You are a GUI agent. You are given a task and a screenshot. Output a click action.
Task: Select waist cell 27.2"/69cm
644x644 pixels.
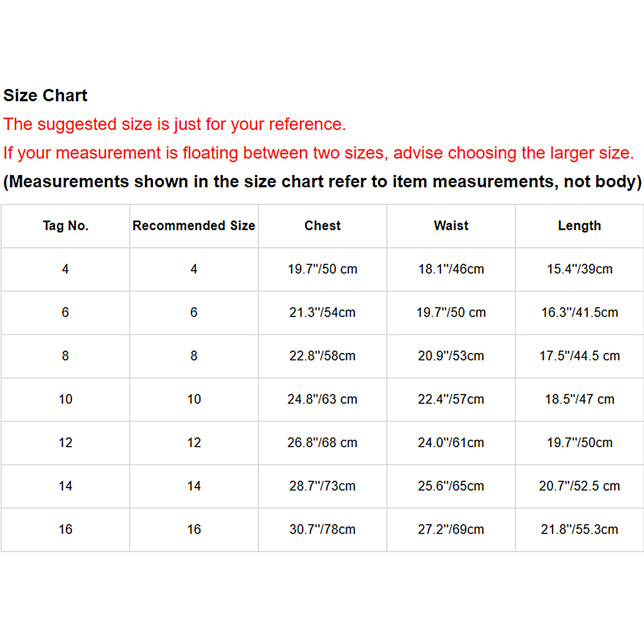tap(451, 529)
